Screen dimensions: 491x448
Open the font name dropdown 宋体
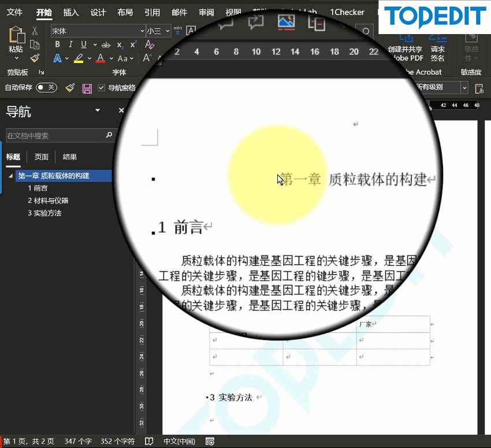click(142, 31)
